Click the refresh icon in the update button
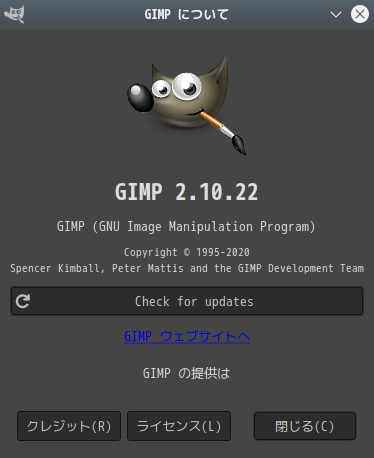This screenshot has height=458, width=374. click(23, 301)
